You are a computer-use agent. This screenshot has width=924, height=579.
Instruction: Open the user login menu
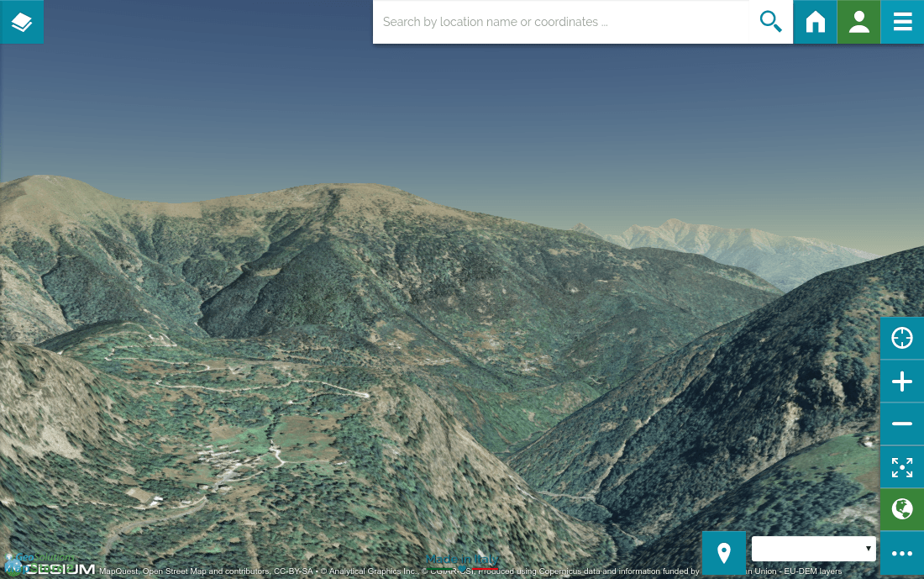pyautogui.click(x=858, y=22)
